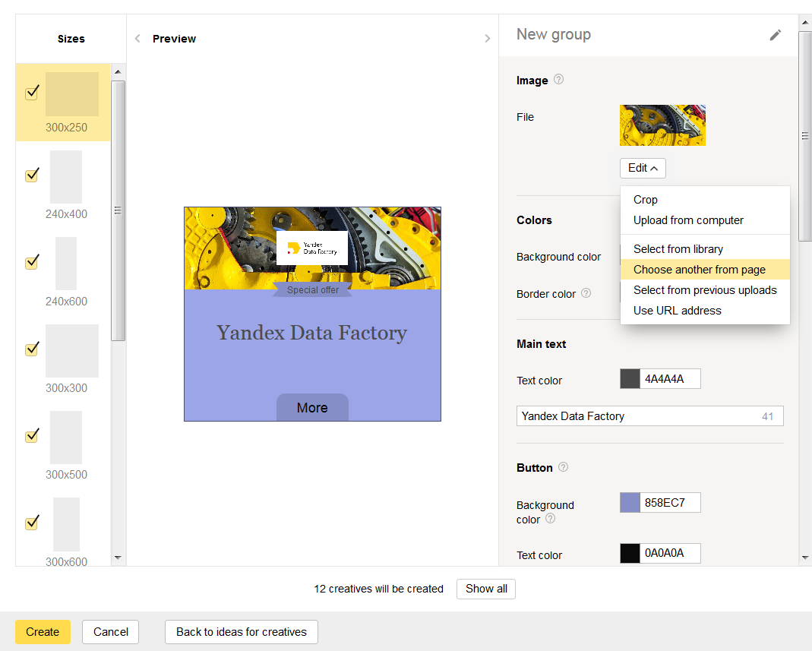The image size is (812, 651).
Task: Click Choose another from page option
Action: 705,270
